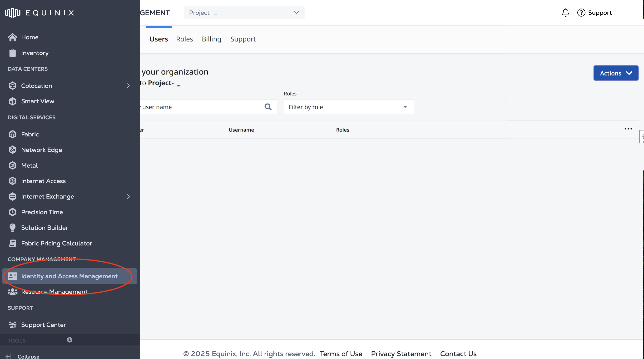Open the table three-dots options menu
The height and width of the screenshot is (359, 644).
628,129
